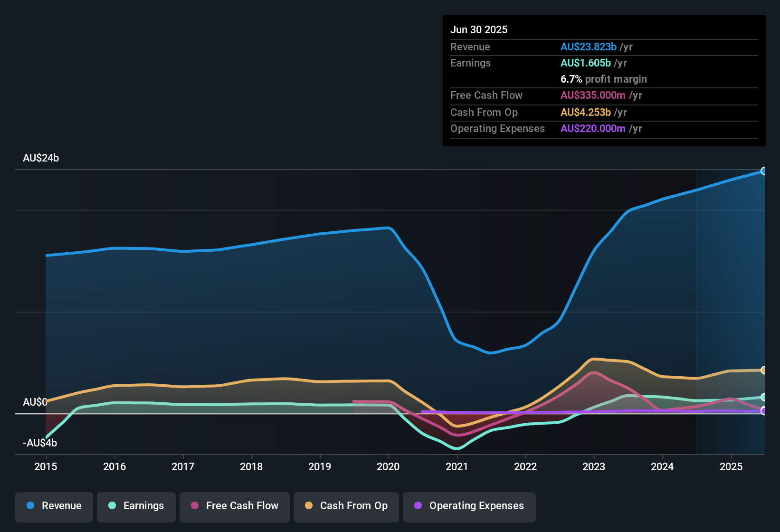The width and height of the screenshot is (780, 532).
Task: Toggle the Revenue series visibility
Action: [54, 506]
